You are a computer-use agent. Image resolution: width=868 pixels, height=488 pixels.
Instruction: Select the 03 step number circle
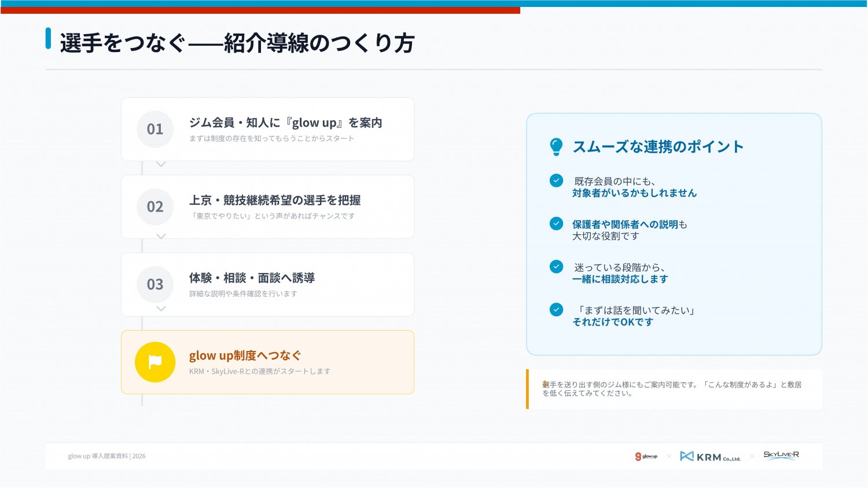(155, 284)
